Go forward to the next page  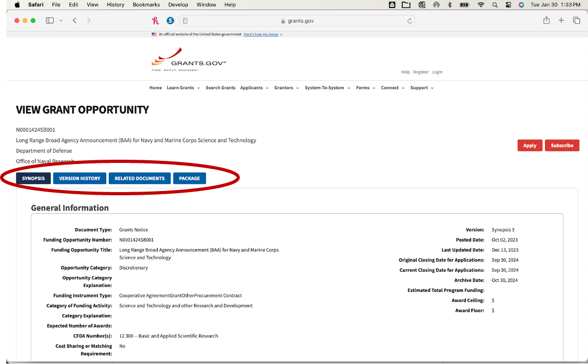pyautogui.click(x=89, y=21)
